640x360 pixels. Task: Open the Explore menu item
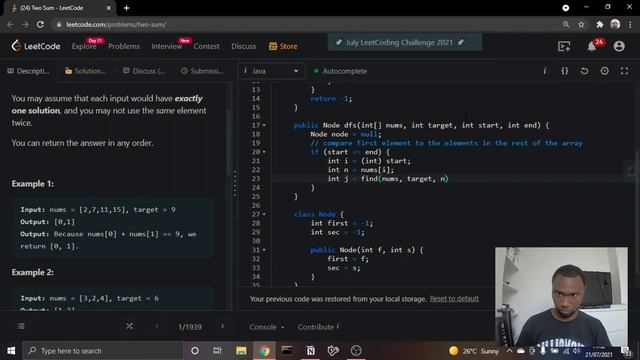tap(84, 46)
